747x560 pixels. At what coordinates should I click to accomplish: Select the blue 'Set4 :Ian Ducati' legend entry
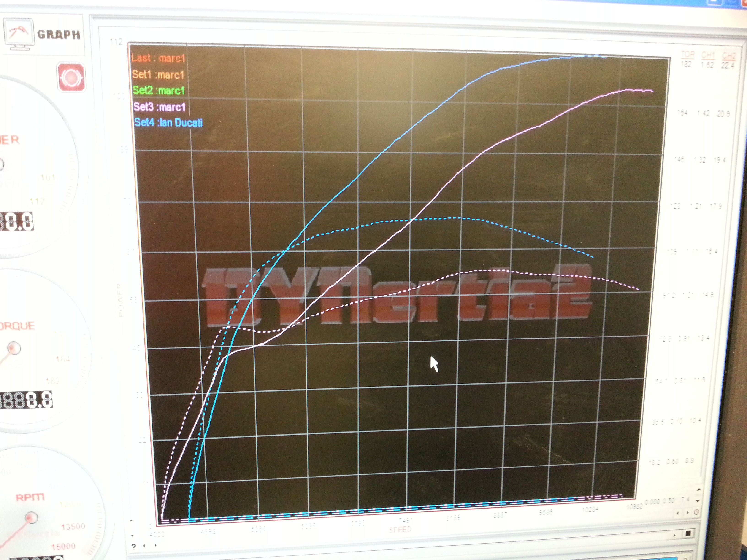pyautogui.click(x=168, y=122)
